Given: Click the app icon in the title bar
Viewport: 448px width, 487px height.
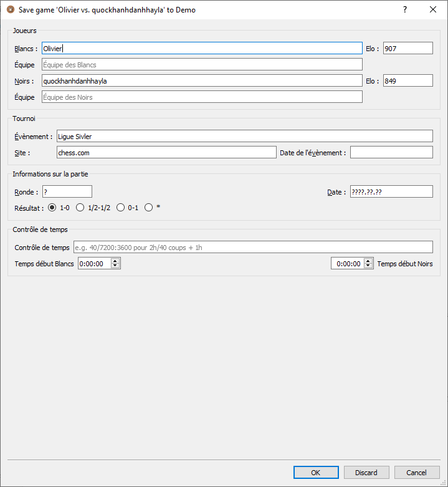Looking at the screenshot, I should (x=10, y=9).
